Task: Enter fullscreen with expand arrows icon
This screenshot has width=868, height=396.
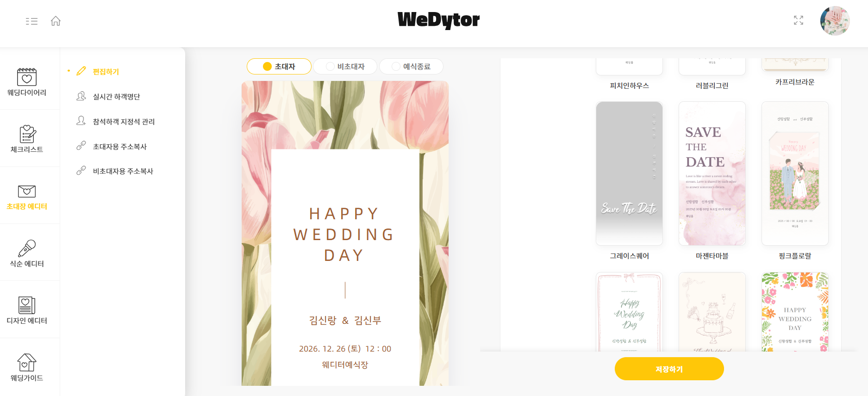Action: [799, 20]
